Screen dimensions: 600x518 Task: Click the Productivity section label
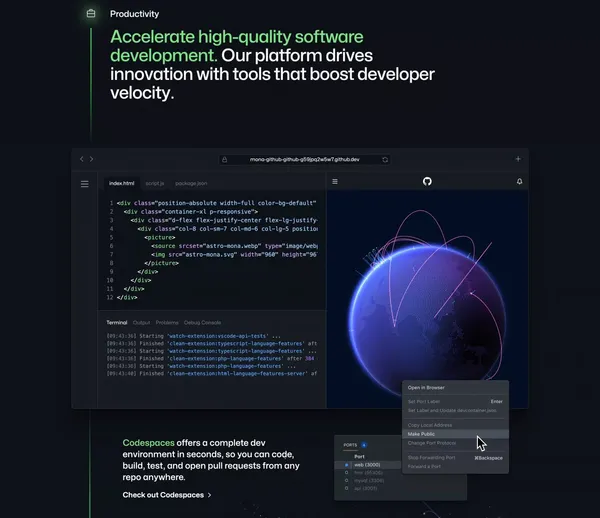[134, 14]
